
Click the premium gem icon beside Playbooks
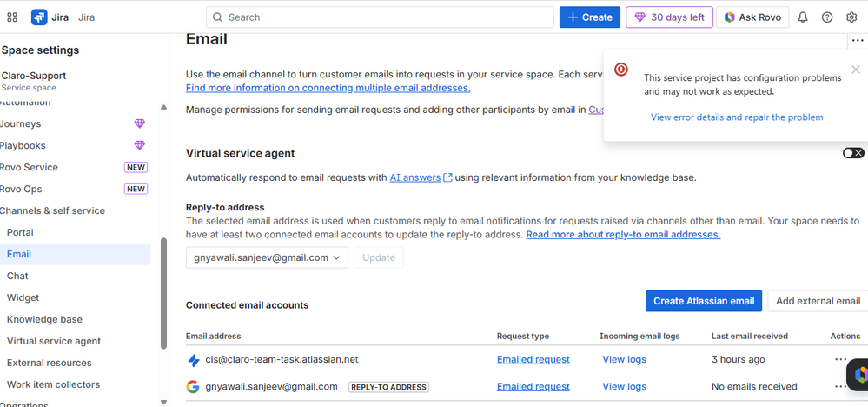pyautogui.click(x=140, y=145)
